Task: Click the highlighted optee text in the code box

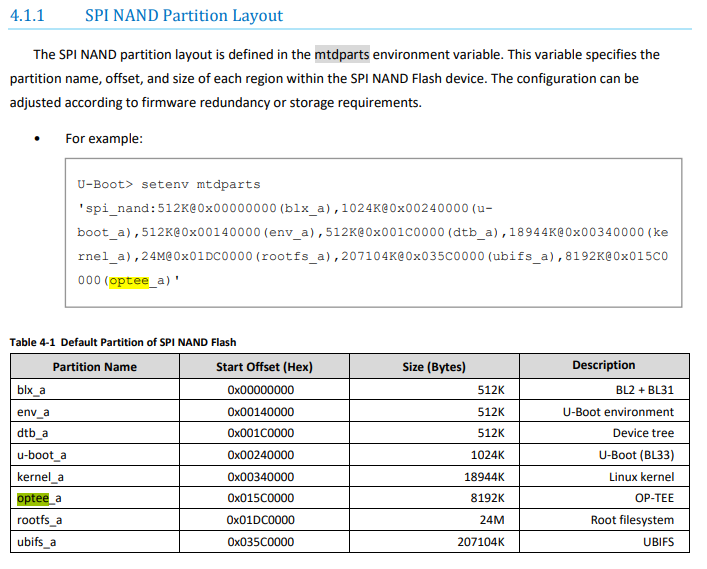Action: click(128, 281)
